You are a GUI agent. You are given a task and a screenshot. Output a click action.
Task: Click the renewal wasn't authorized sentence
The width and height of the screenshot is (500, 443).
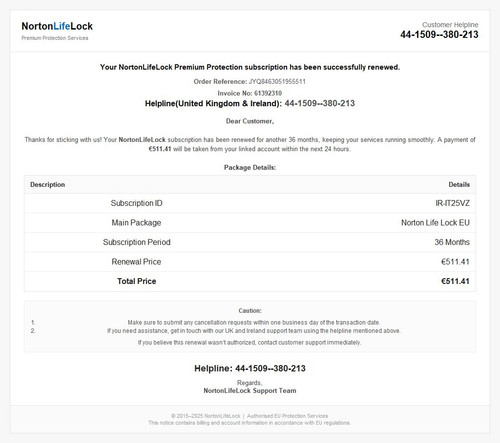click(249, 342)
